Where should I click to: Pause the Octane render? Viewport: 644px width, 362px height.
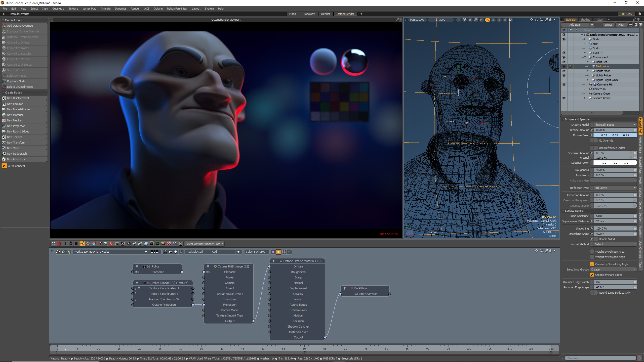coord(65,243)
